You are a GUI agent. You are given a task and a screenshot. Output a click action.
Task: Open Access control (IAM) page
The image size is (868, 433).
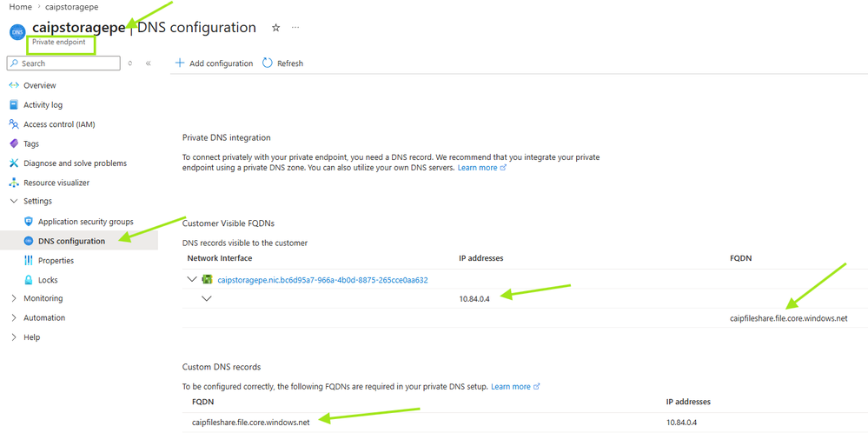(x=59, y=124)
